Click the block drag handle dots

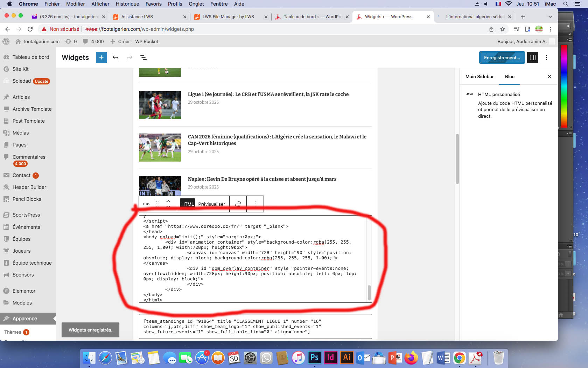158,204
